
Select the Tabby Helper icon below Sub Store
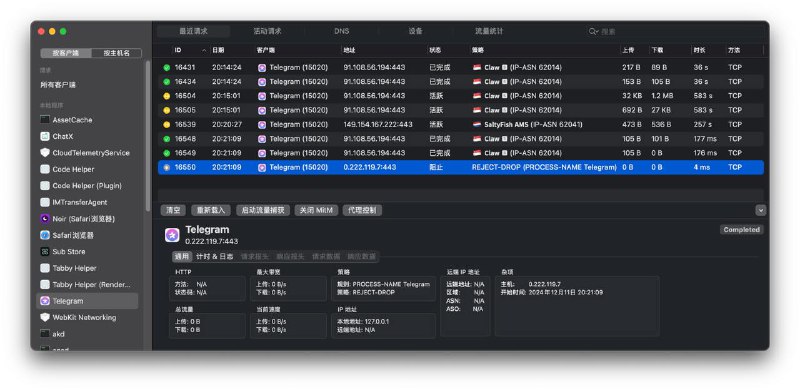tap(44, 268)
